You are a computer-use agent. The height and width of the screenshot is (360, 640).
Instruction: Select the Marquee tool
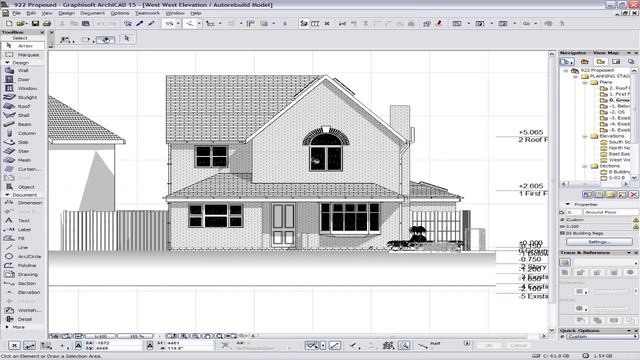(22, 55)
